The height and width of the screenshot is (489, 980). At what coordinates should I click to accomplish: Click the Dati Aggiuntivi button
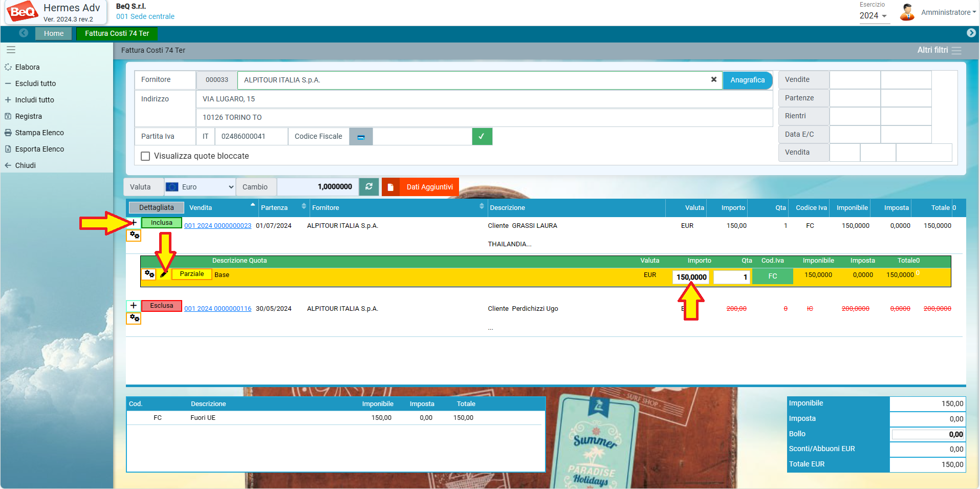[x=429, y=187]
